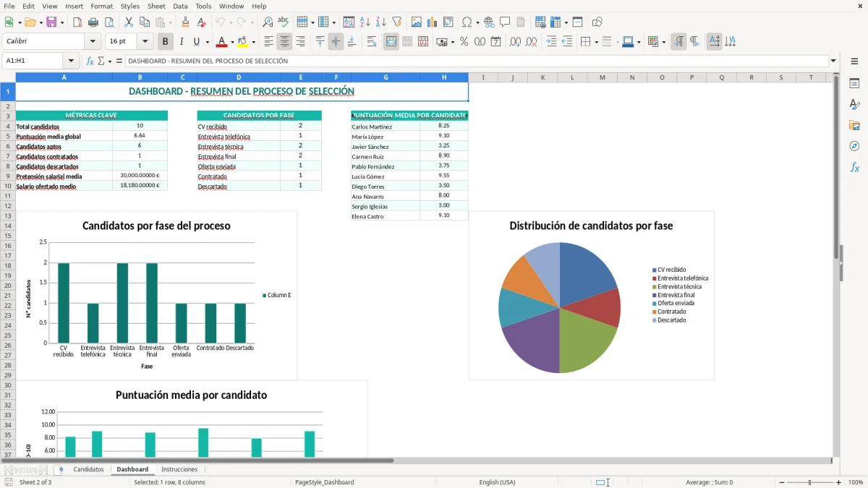Open the Borders dropdown arrow
The image size is (868, 488).
[596, 42]
